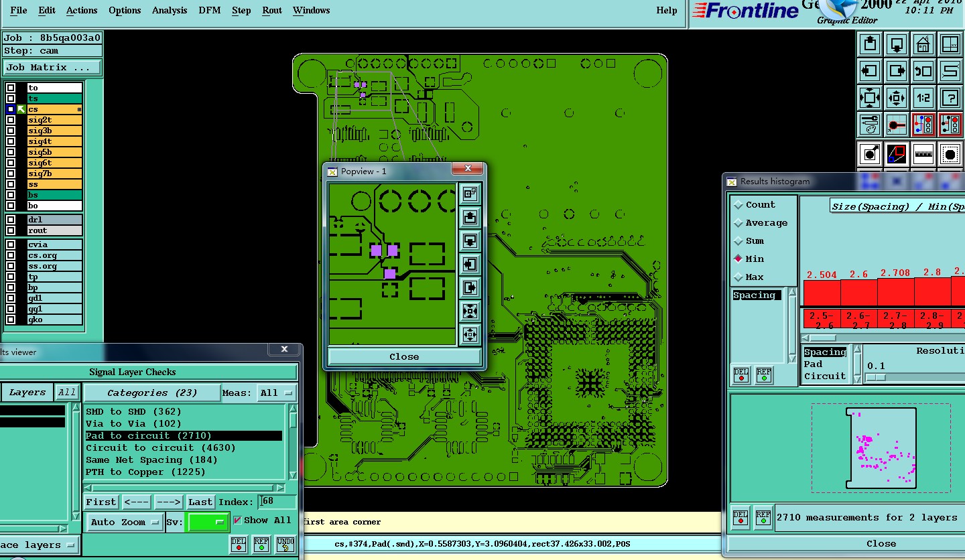Screen dimensions: 965x560
Task: Open the Meas: All dropdown
Action: click(x=277, y=393)
